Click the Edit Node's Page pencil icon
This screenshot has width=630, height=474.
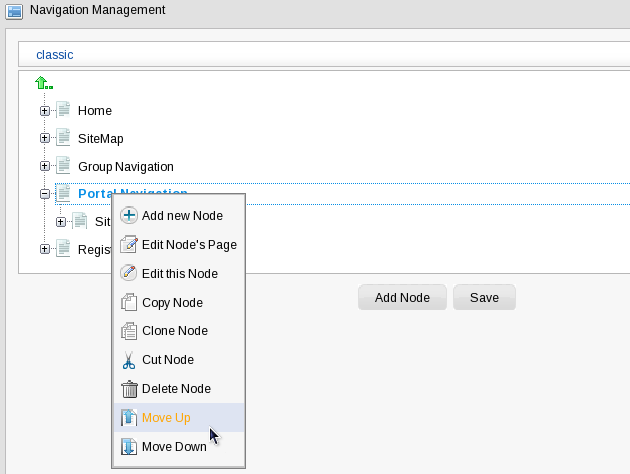[128, 244]
